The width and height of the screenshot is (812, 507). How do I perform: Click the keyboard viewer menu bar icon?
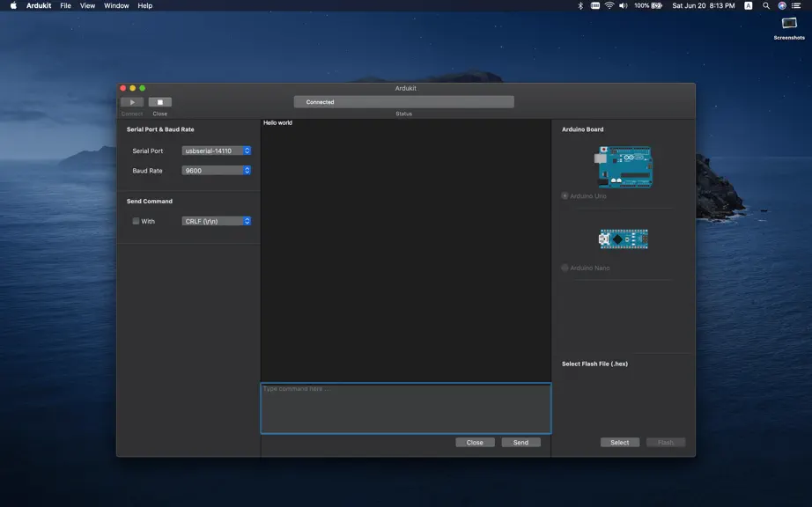pos(595,5)
